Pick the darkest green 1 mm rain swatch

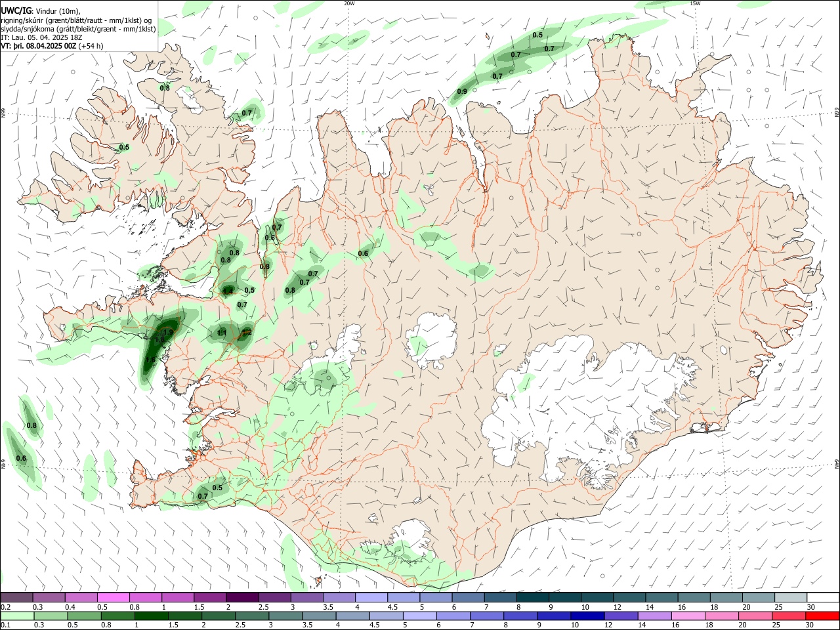pos(152,616)
